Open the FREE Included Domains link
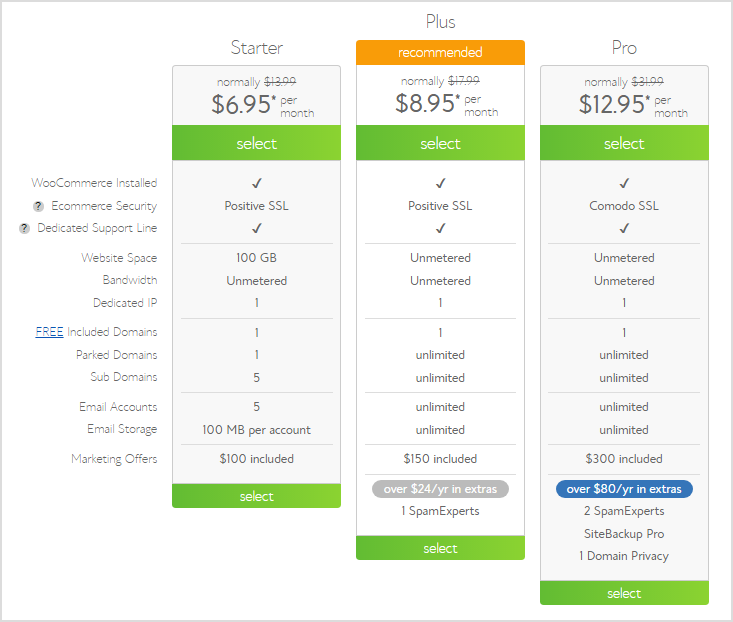The image size is (733, 622). point(50,332)
